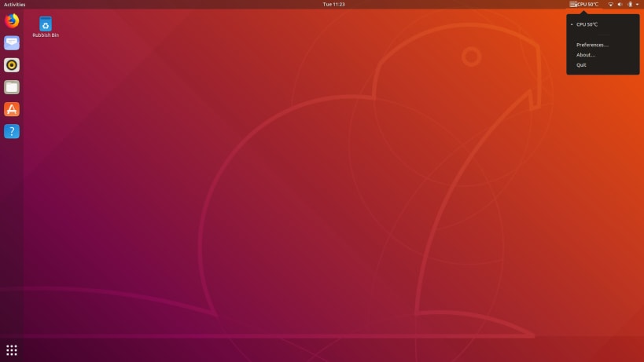Launch the Thunderbird mail icon
The image size is (644, 362).
(x=12, y=42)
